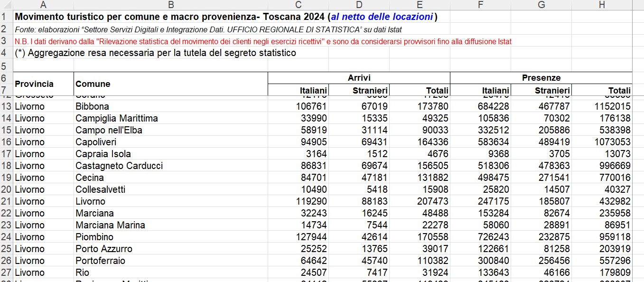Select the 'Provincia' header cell

pyautogui.click(x=43, y=84)
